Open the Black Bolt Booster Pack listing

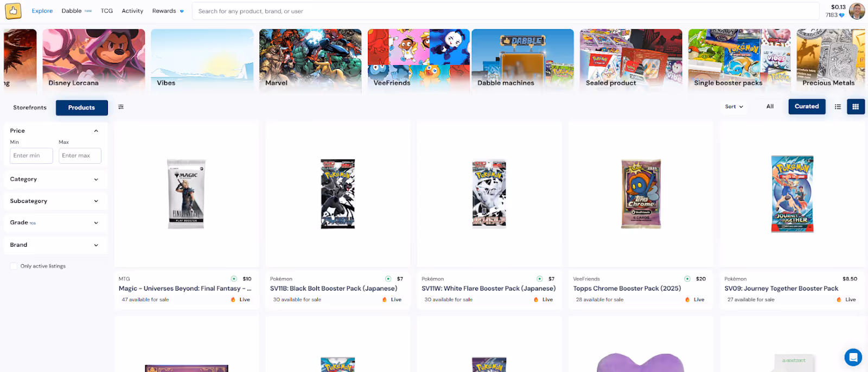tap(337, 215)
